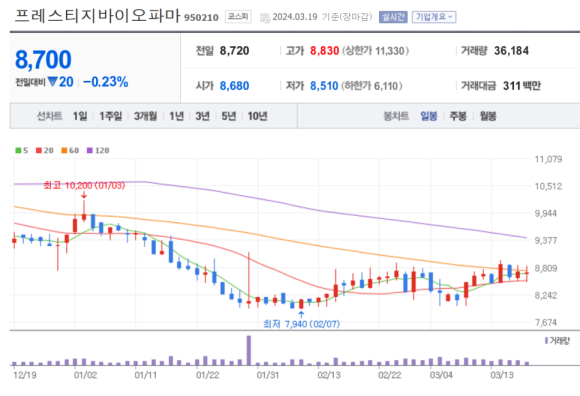Click the 전일 value 8,720
The width and height of the screenshot is (580, 396).
(x=235, y=51)
